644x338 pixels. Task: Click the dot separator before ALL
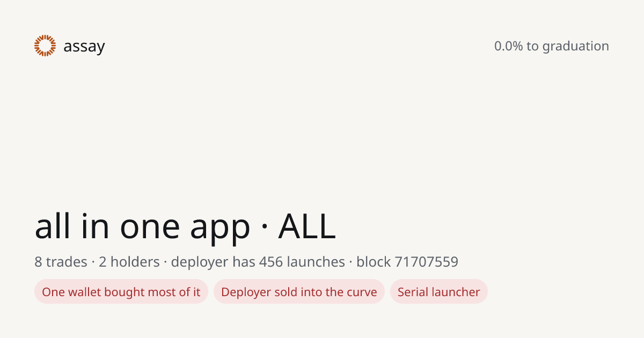click(x=264, y=228)
